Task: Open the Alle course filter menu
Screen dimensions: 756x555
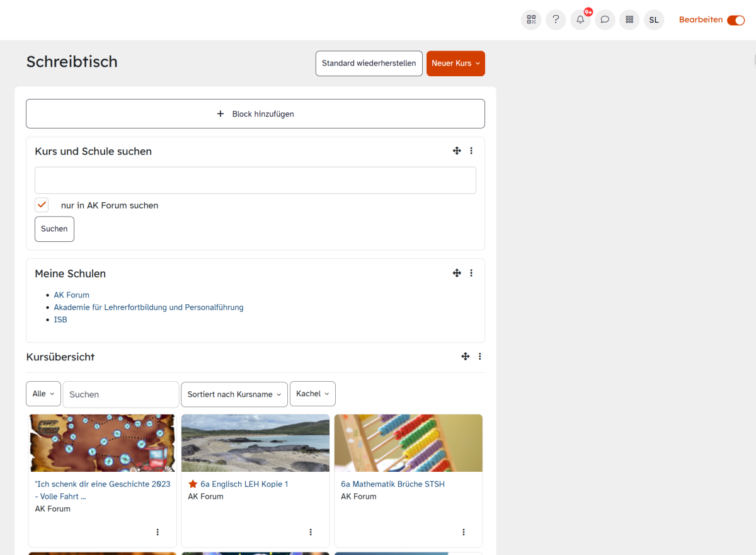Action: pyautogui.click(x=43, y=394)
